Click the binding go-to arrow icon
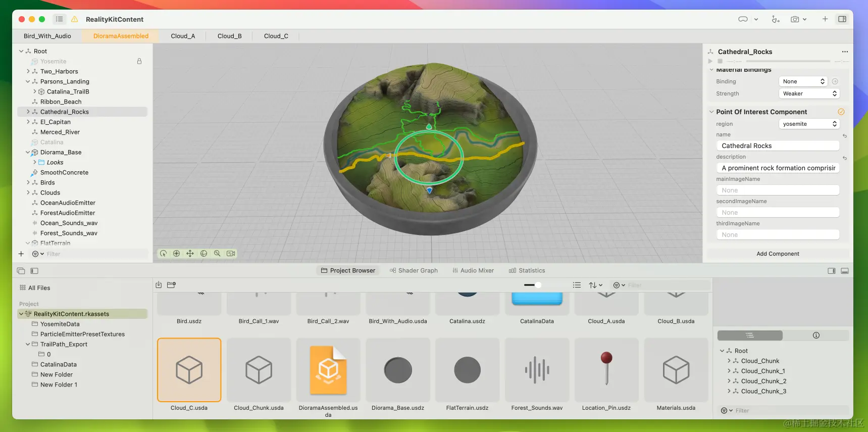 click(x=835, y=81)
